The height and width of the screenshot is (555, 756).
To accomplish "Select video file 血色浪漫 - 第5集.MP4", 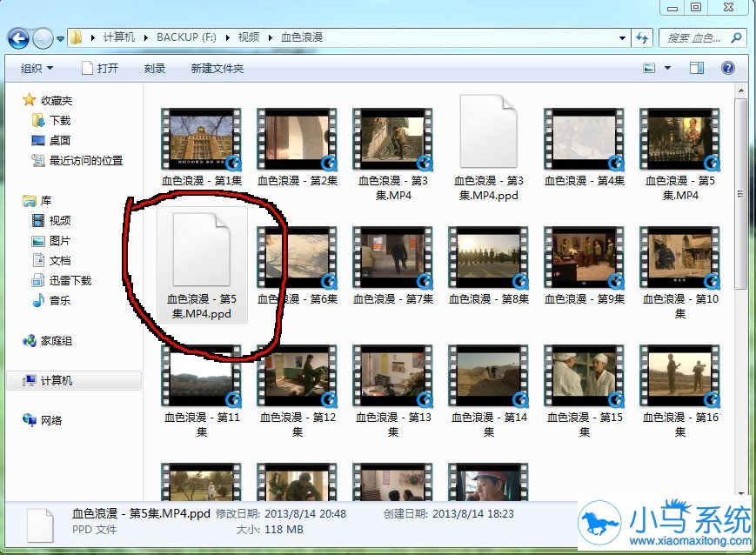I will [x=679, y=154].
